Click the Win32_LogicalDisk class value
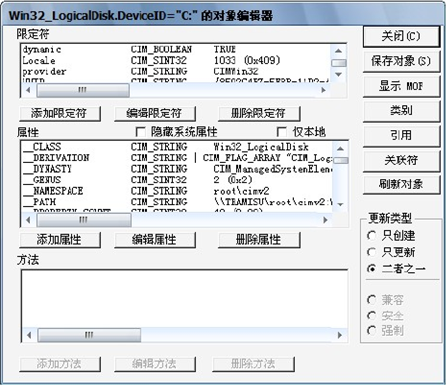Screen dimensions: 446x385 pos(261,147)
